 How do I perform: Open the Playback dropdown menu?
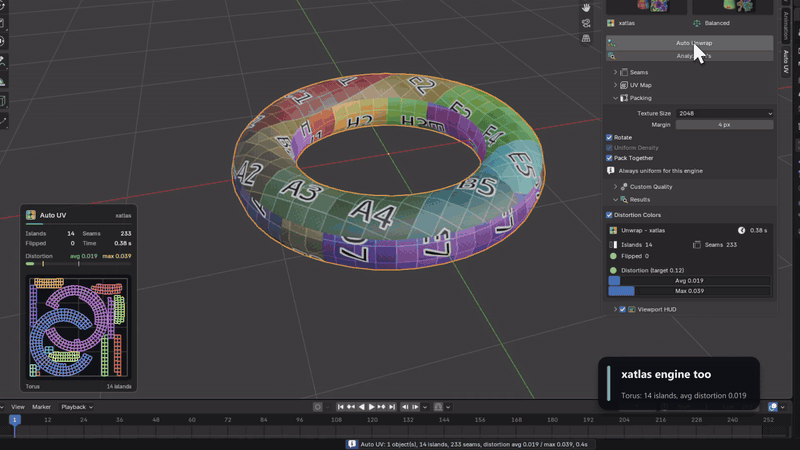pos(77,407)
